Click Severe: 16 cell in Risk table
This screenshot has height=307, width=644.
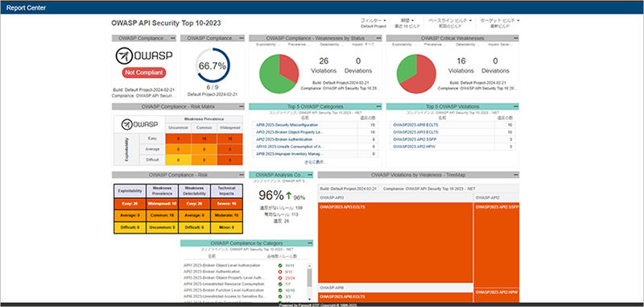(226, 203)
